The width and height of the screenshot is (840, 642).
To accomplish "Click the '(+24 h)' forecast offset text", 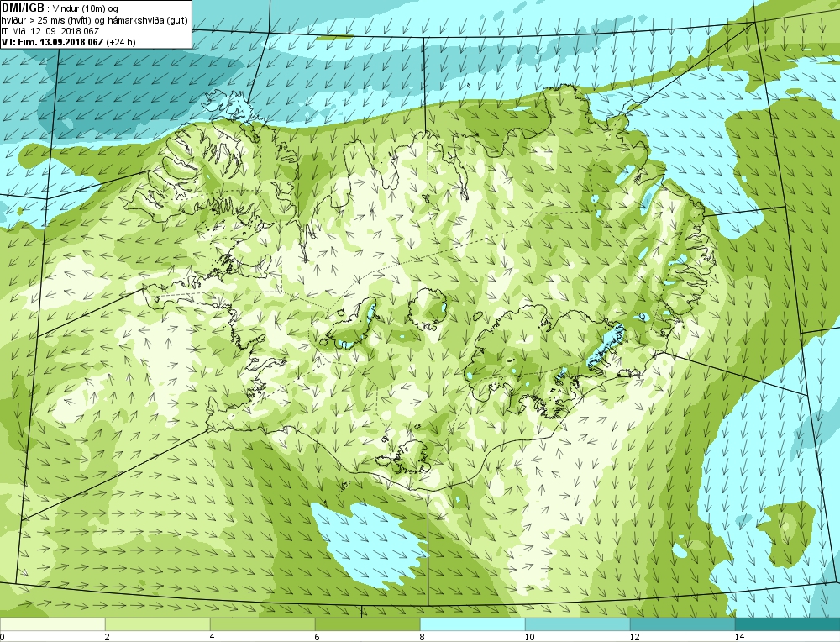I will (121, 42).
